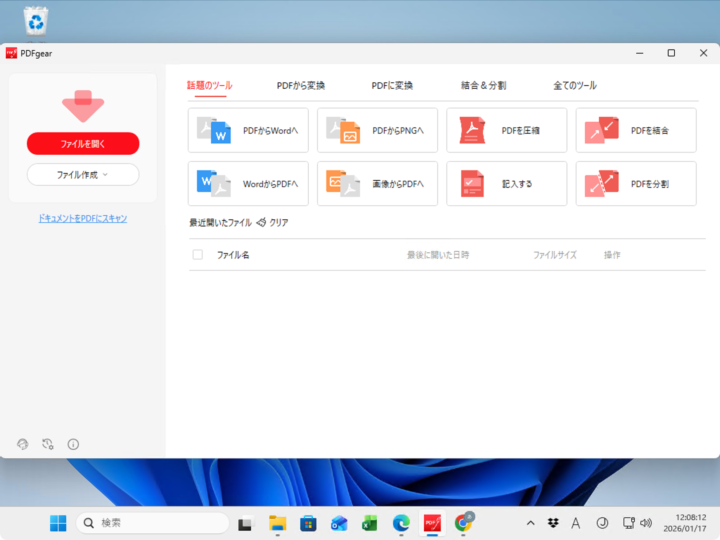Switch to the PDFから変換 tab
This screenshot has height=540, width=720.
click(301, 86)
